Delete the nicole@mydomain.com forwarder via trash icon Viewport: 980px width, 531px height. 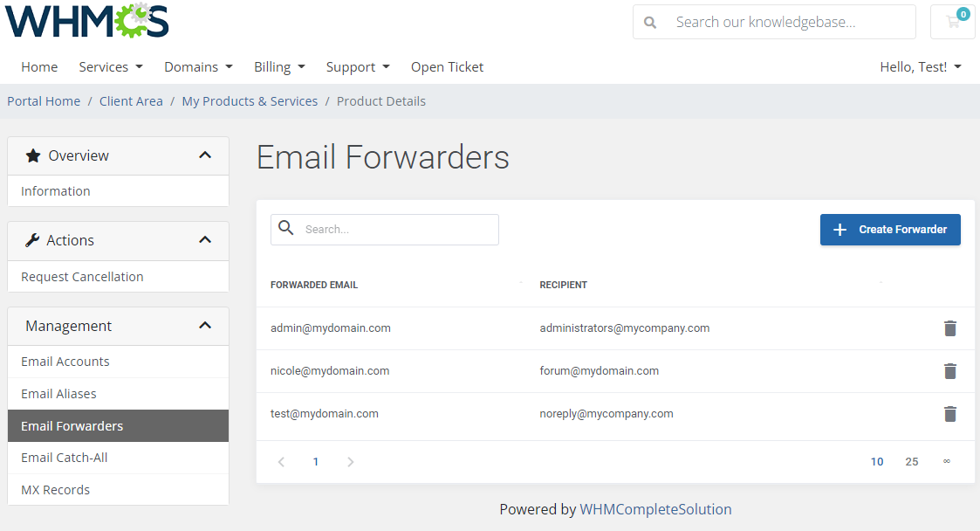point(950,371)
